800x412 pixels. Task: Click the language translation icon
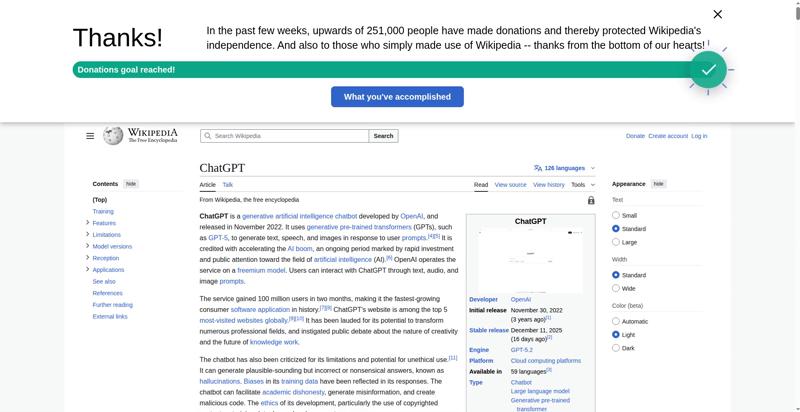pyautogui.click(x=538, y=168)
